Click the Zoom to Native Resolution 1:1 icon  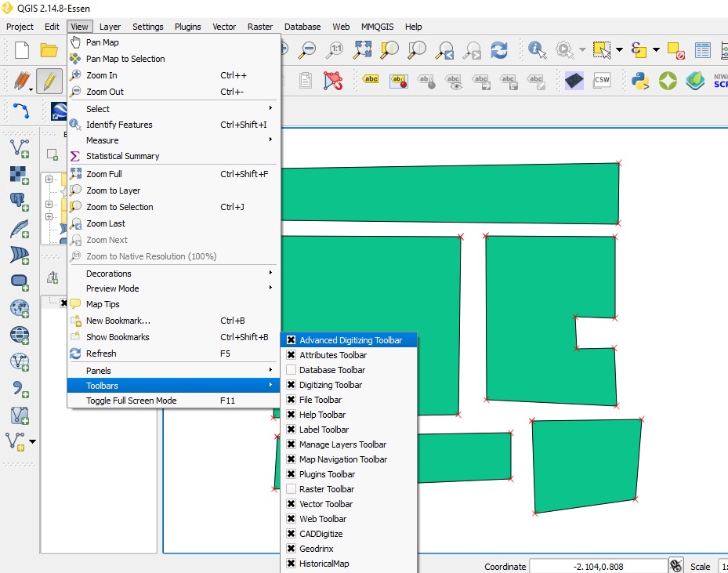coord(335,49)
